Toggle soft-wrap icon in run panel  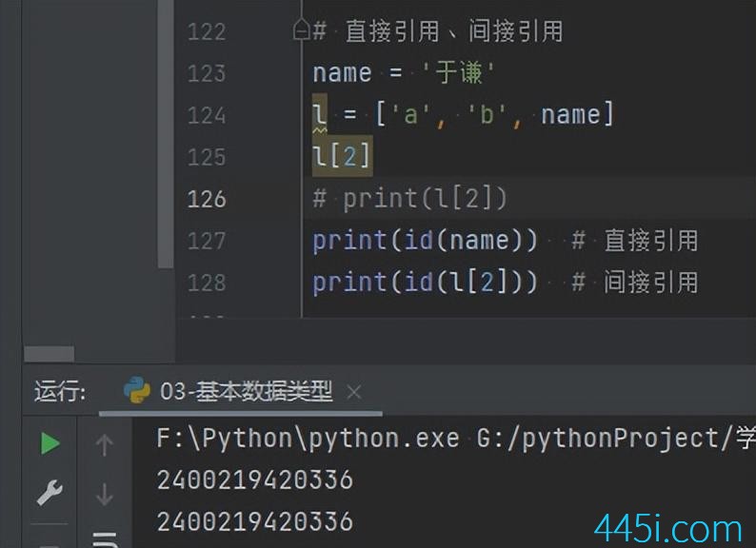[105, 540]
